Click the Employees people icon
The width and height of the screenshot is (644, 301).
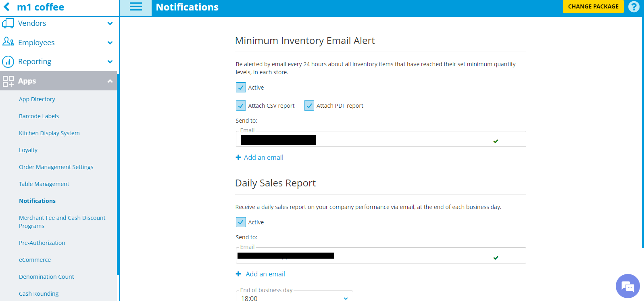[8, 42]
